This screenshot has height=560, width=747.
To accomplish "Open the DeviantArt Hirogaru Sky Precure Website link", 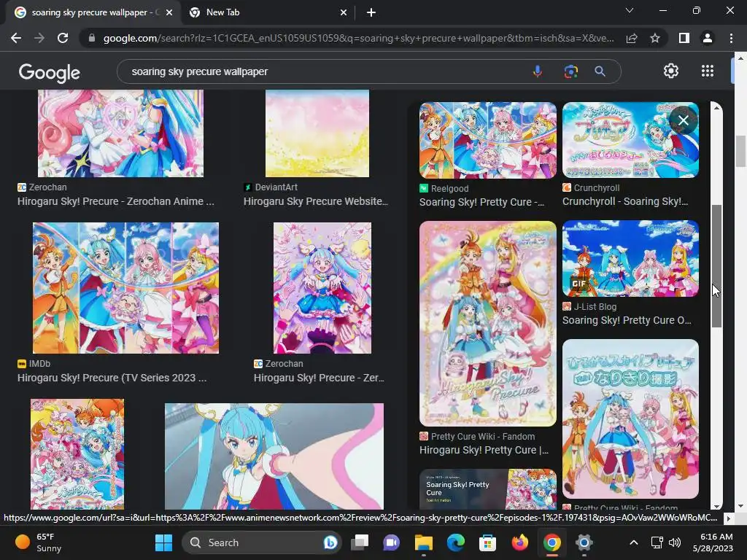I will coord(315,201).
